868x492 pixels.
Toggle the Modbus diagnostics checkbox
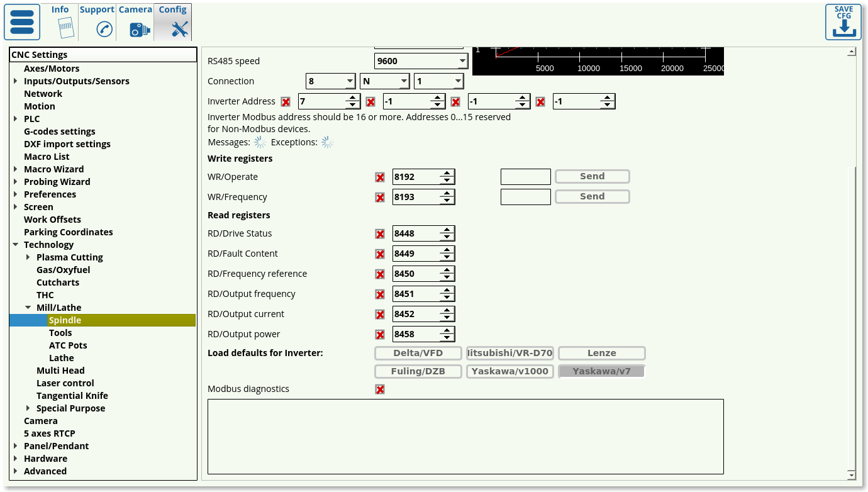[x=380, y=389]
